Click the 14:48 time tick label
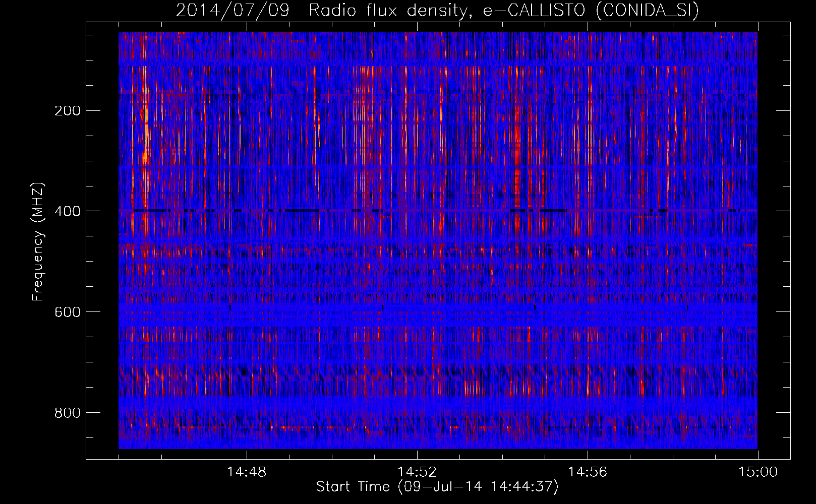The image size is (816, 504). (x=247, y=472)
